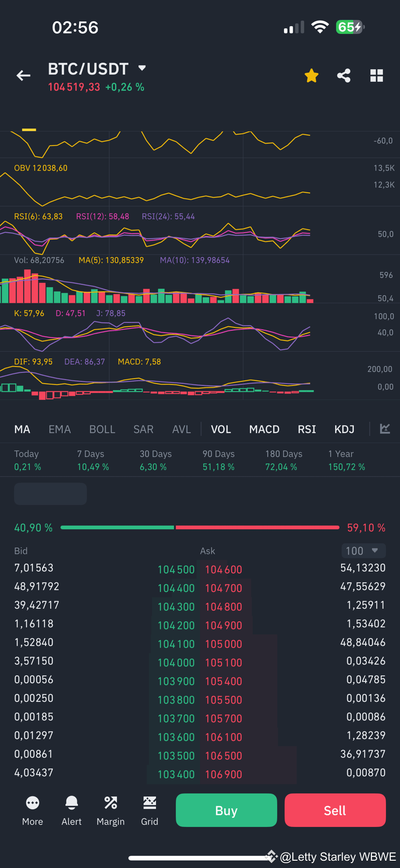Tap the price 104 519,33 header text
The height and width of the screenshot is (868, 400).
74,87
